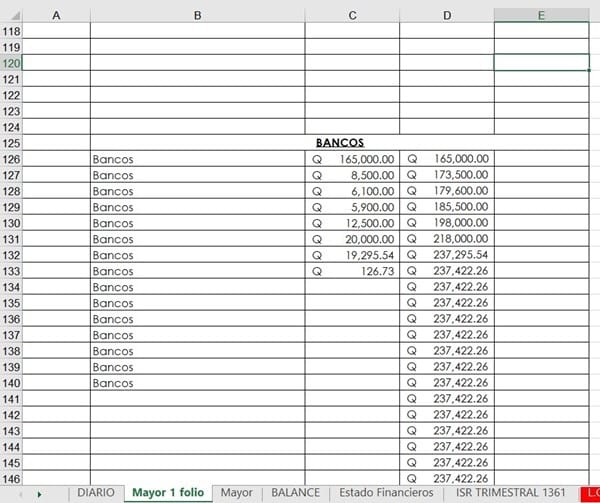Click empty cell B120
The image size is (600, 503).
coord(198,63)
